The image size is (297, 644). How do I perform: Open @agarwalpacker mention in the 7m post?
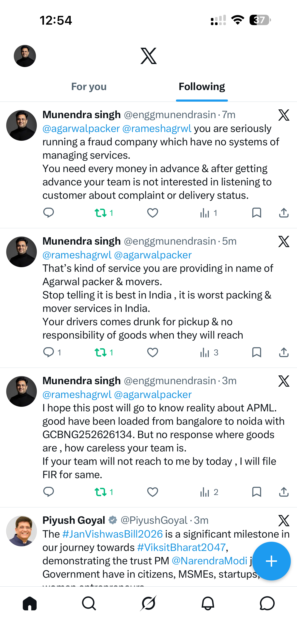pos(81,129)
